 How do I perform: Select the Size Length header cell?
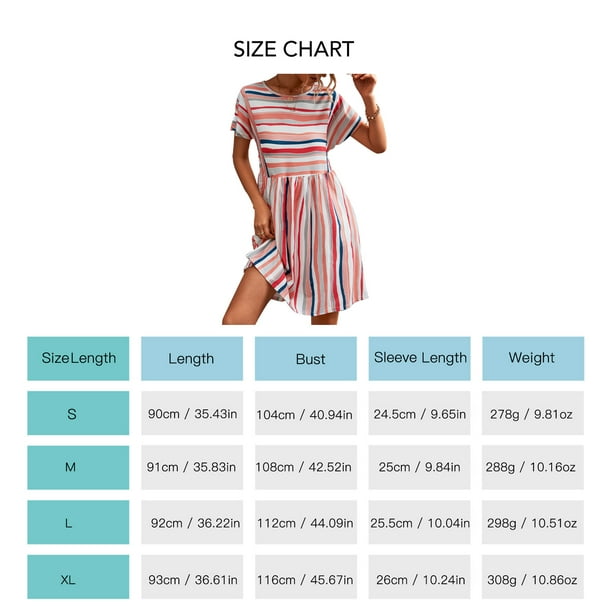[x=78, y=358]
